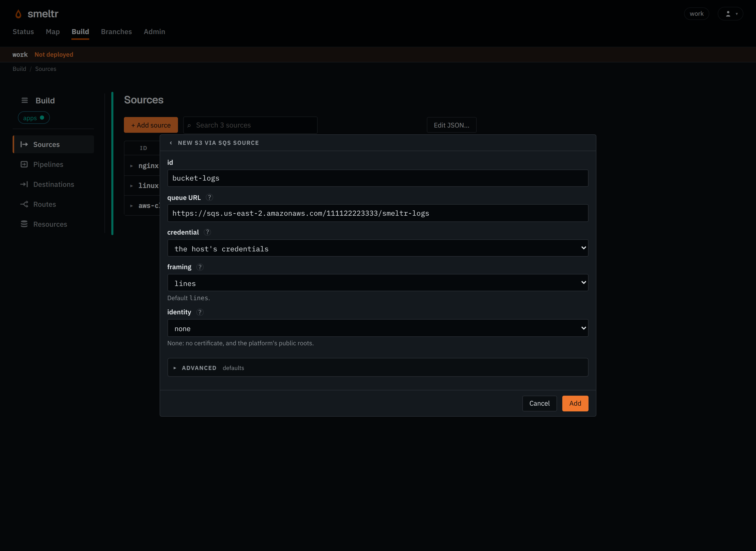The image size is (756, 551).
Task: Click the ID column header
Action: click(x=144, y=148)
